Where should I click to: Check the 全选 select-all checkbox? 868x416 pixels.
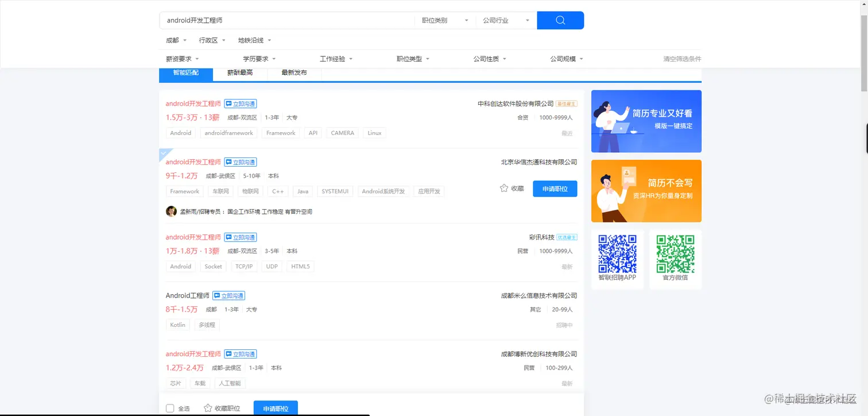[170, 407]
